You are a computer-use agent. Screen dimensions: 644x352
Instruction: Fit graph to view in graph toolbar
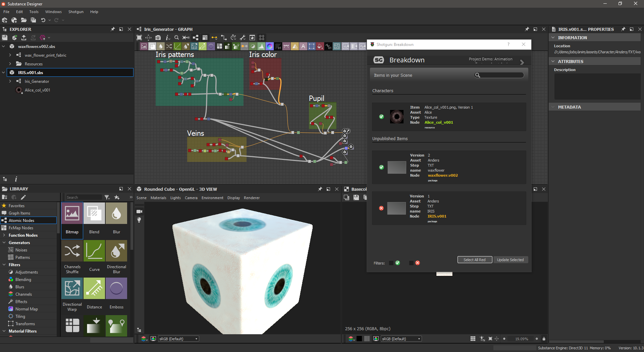pyautogui.click(x=139, y=38)
